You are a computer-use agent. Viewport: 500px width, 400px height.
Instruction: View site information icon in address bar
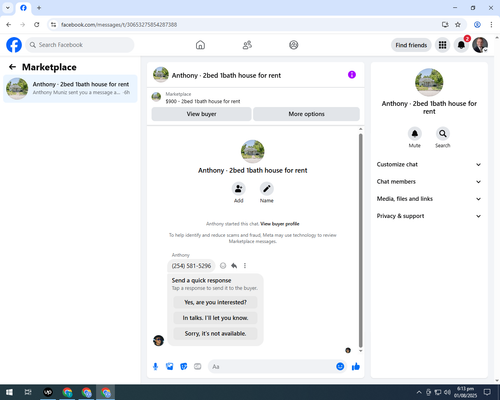(x=53, y=25)
